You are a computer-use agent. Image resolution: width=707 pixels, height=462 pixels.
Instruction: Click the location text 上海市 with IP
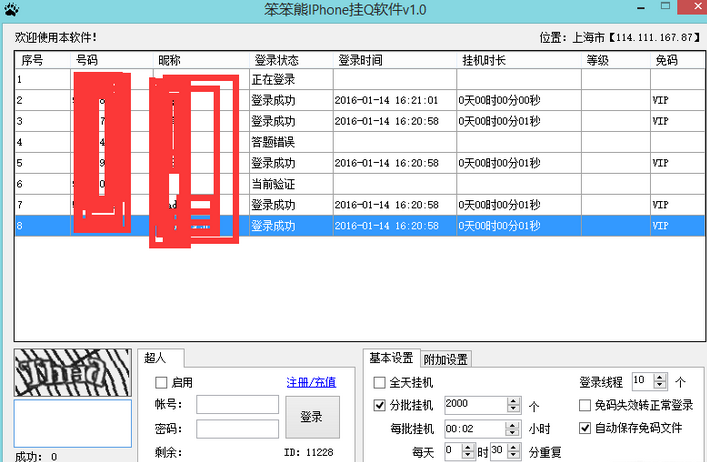pos(620,37)
